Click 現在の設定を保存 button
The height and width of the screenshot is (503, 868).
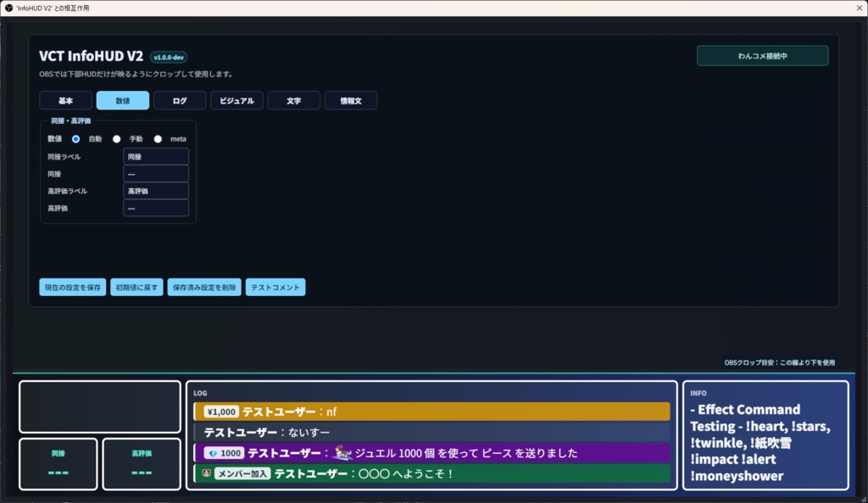[x=73, y=287]
